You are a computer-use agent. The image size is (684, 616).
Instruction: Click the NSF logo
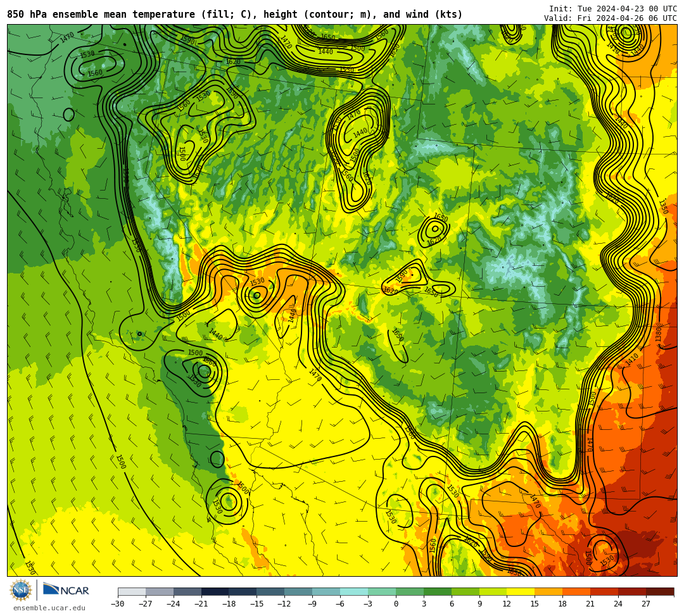(x=21, y=590)
